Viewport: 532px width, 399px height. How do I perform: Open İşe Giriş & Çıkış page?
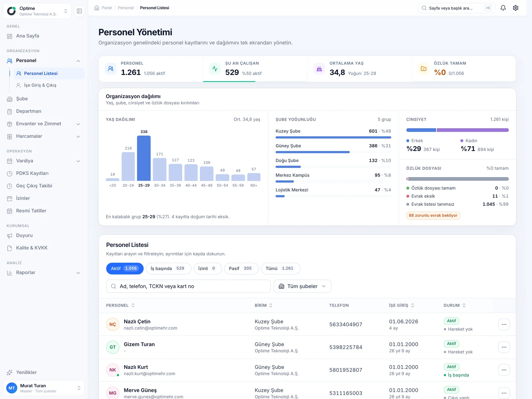coord(49,85)
